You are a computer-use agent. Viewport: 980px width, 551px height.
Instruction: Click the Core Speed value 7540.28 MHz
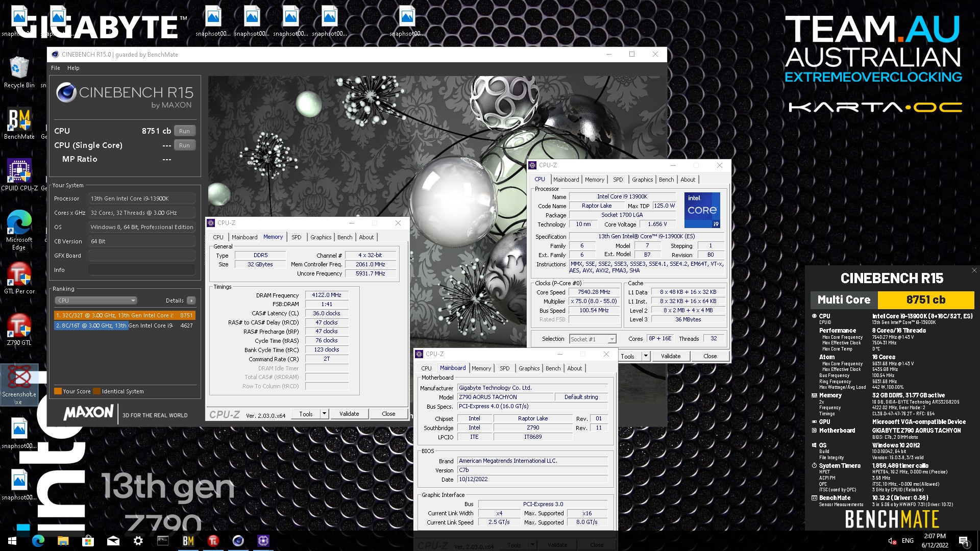pyautogui.click(x=594, y=292)
